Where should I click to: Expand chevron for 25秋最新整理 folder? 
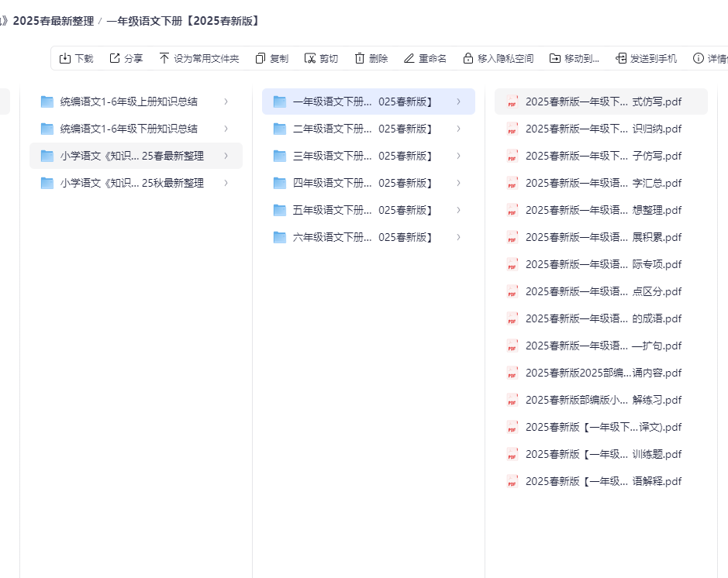click(x=226, y=183)
